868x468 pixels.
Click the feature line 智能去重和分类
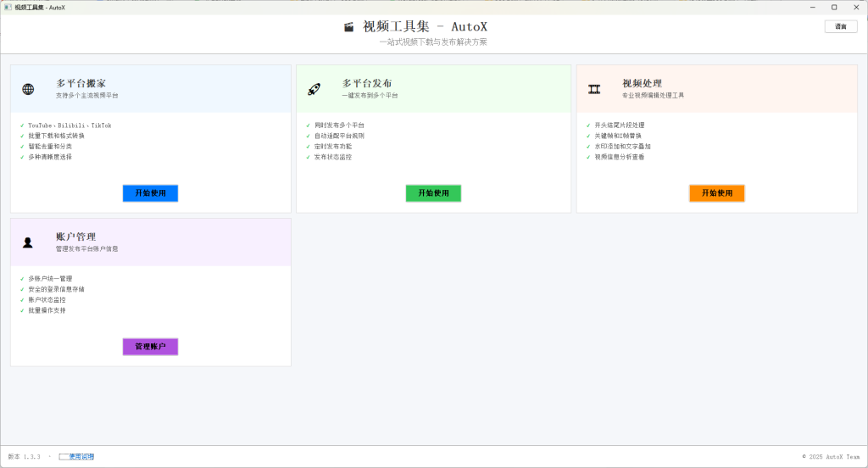point(50,146)
